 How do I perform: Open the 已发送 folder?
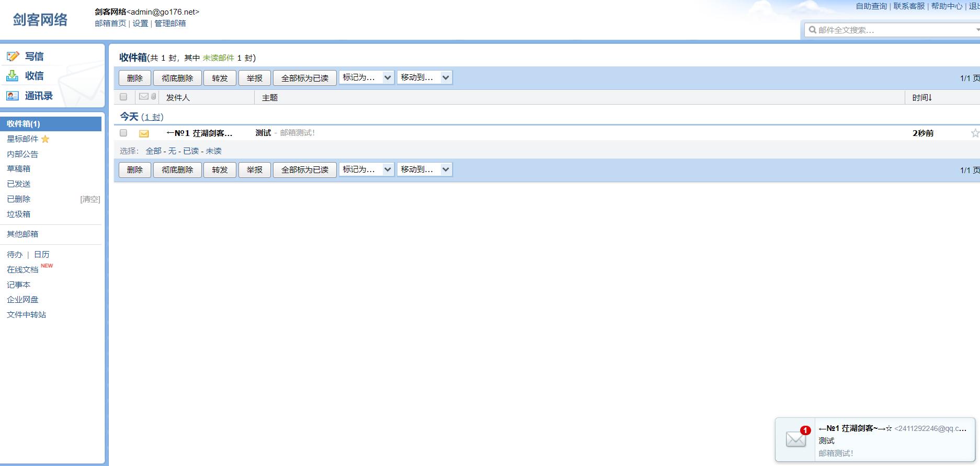[x=18, y=184]
